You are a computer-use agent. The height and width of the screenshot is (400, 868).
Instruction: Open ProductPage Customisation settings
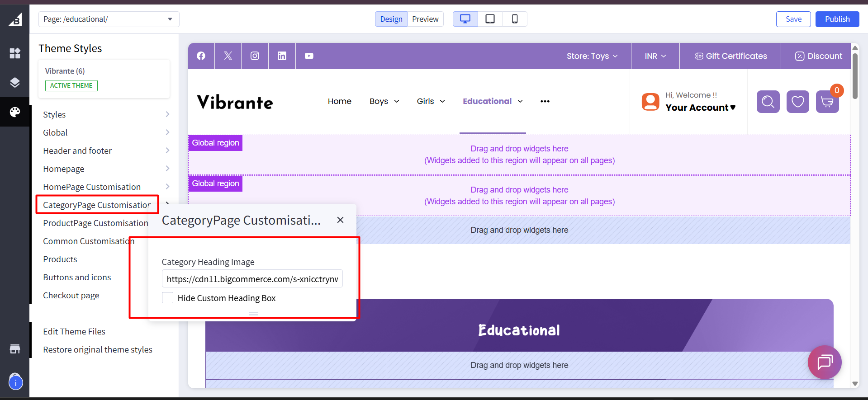95,223
